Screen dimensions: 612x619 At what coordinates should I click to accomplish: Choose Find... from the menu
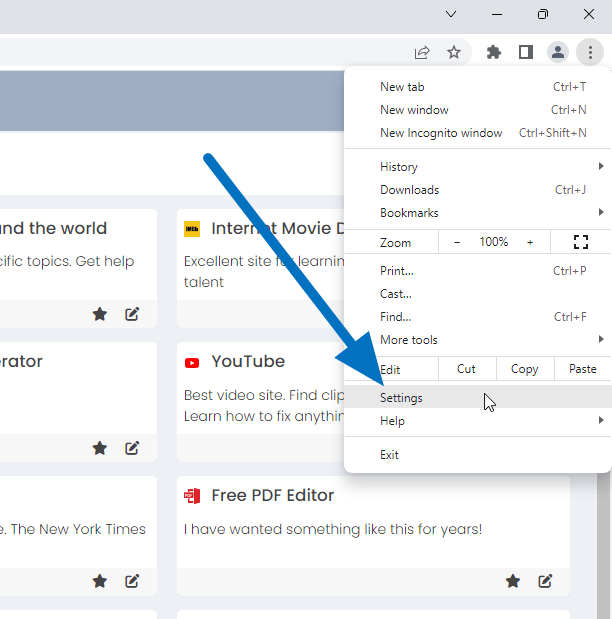pos(478,317)
